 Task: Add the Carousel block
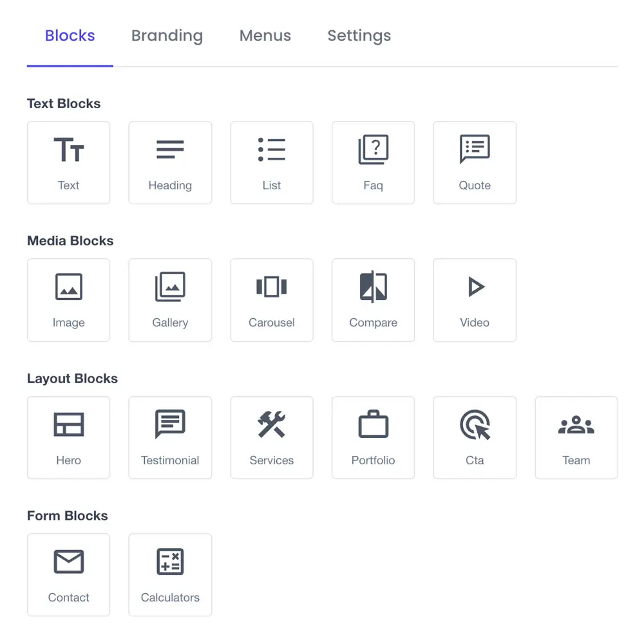click(x=272, y=299)
